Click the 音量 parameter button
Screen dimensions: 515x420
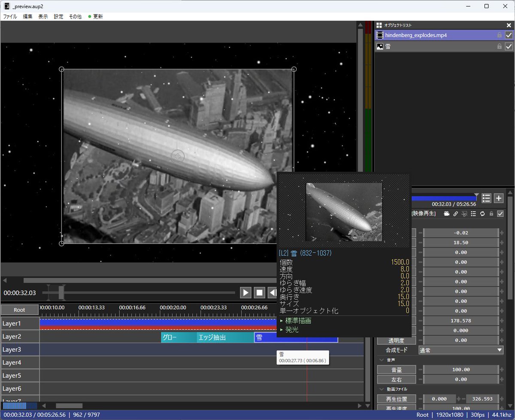click(x=397, y=369)
